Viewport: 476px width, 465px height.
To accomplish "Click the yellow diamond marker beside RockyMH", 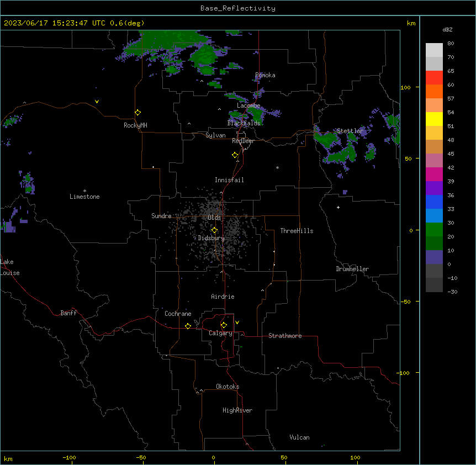I will coord(137,113).
